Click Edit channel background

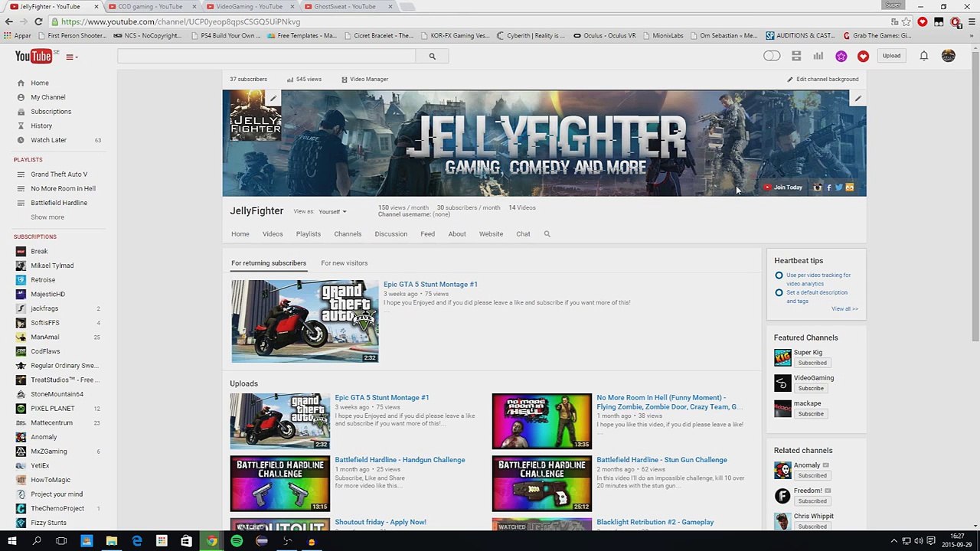(823, 79)
